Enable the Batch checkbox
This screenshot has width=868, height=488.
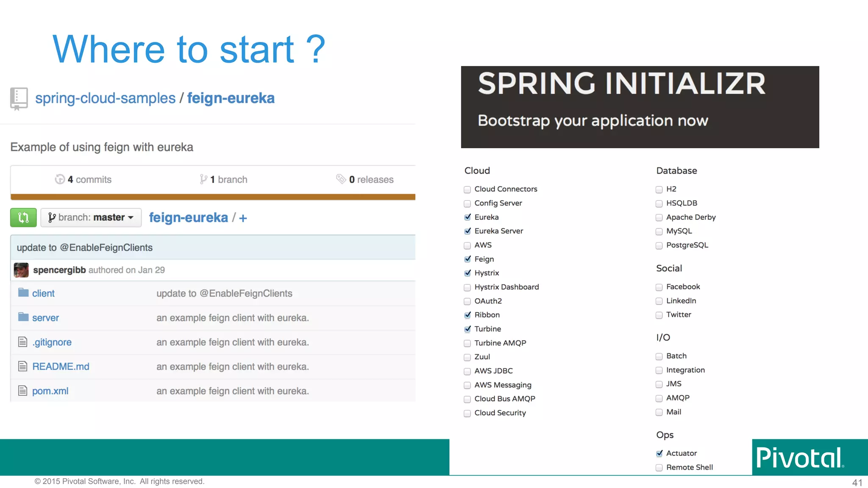(x=659, y=356)
